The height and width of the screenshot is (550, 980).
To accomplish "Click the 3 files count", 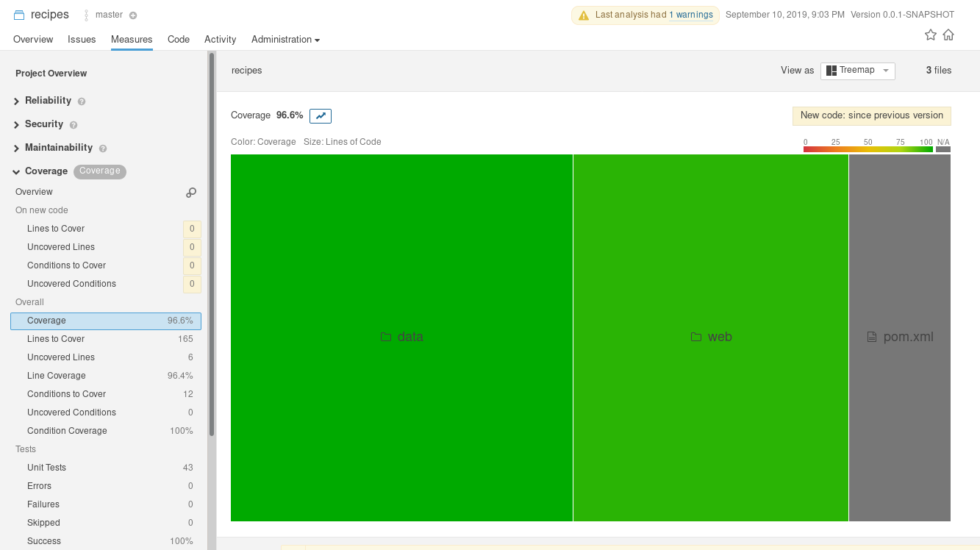I will (x=939, y=71).
